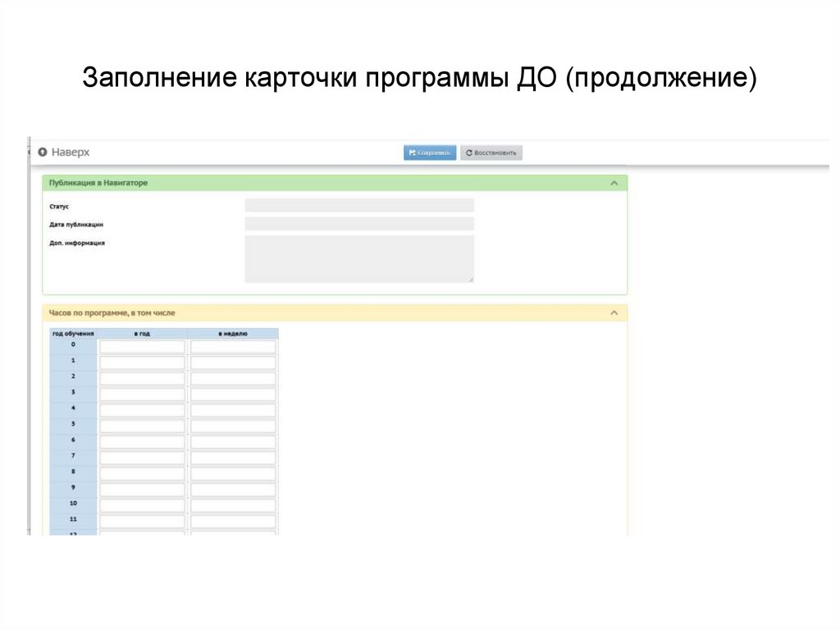Screen dimensions: 840x629
Task: Click the Наверх link
Action: (69, 151)
